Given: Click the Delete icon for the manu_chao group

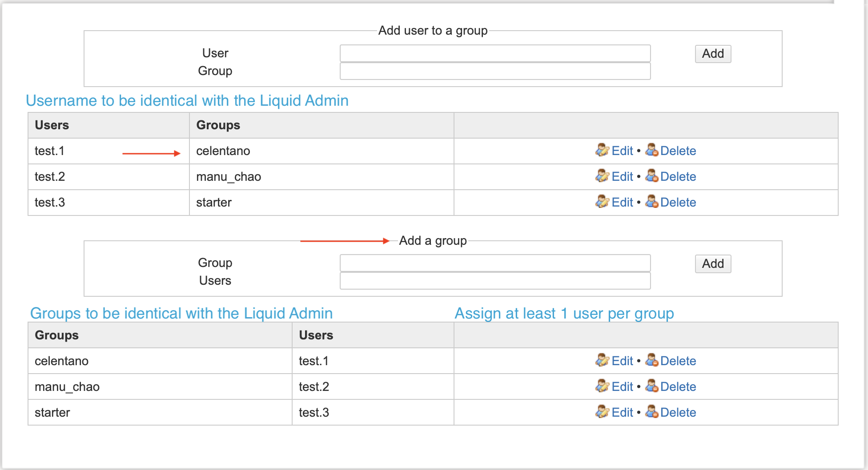Looking at the screenshot, I should pyautogui.click(x=652, y=386).
